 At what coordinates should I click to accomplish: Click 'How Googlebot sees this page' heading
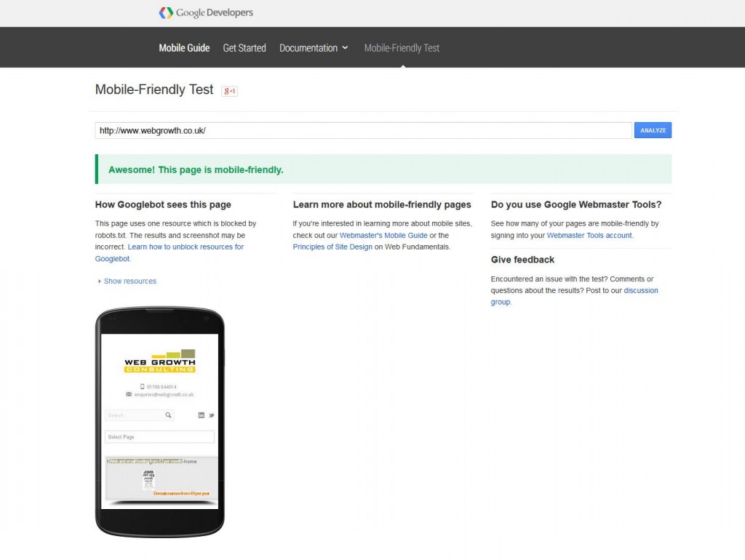(163, 204)
